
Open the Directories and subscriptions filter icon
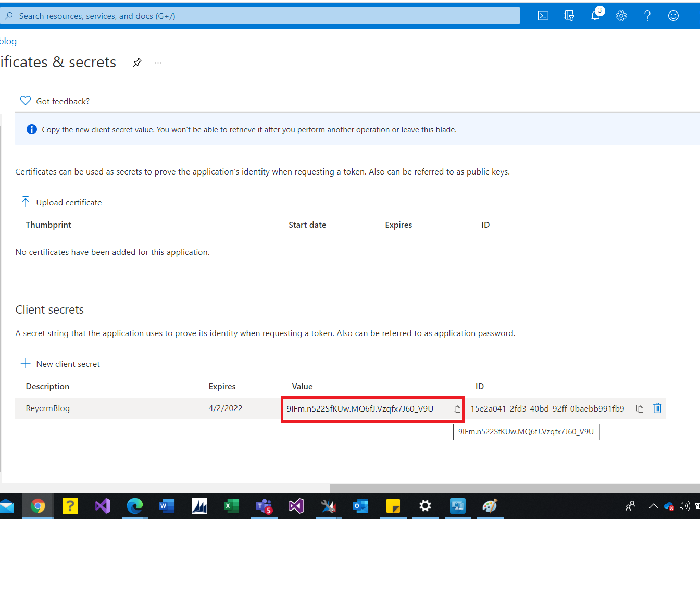point(569,16)
